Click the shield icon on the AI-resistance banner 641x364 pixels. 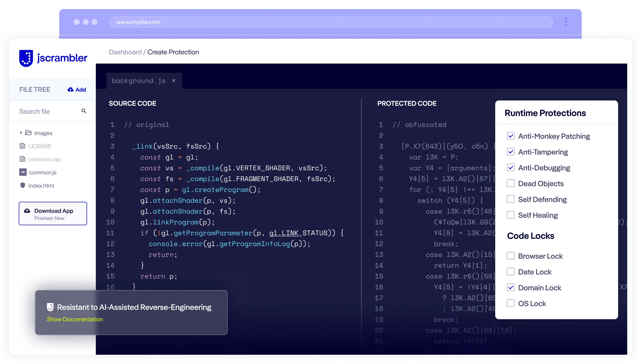point(50,307)
